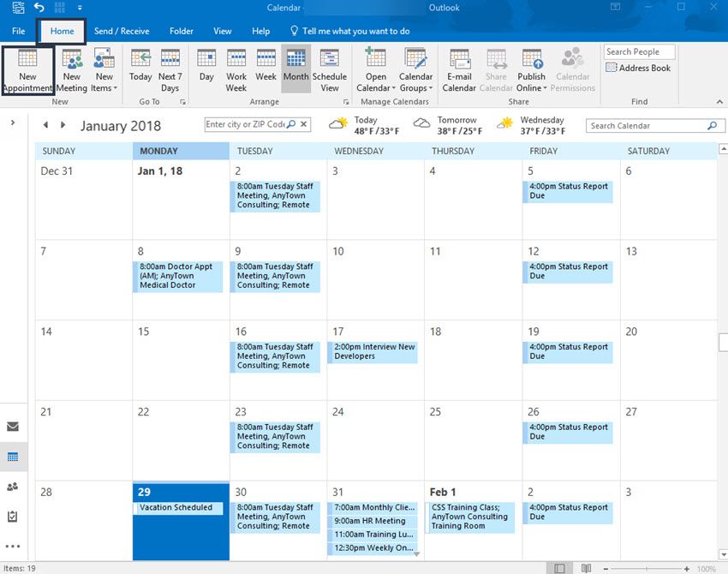Click Wednesday's weather forecast

(532, 125)
